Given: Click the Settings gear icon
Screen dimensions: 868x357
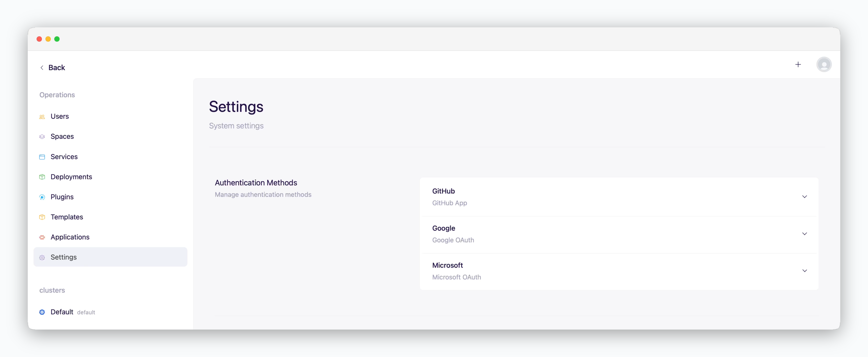Looking at the screenshot, I should (x=42, y=258).
